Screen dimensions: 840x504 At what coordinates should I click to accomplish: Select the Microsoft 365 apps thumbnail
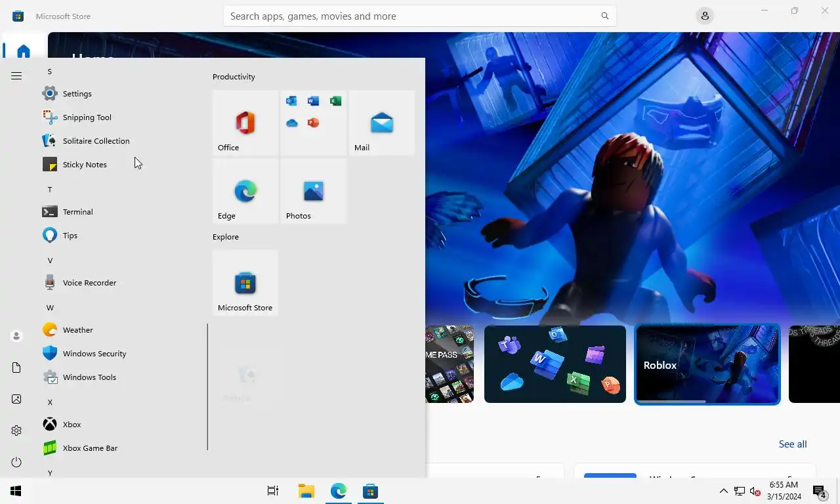(555, 364)
